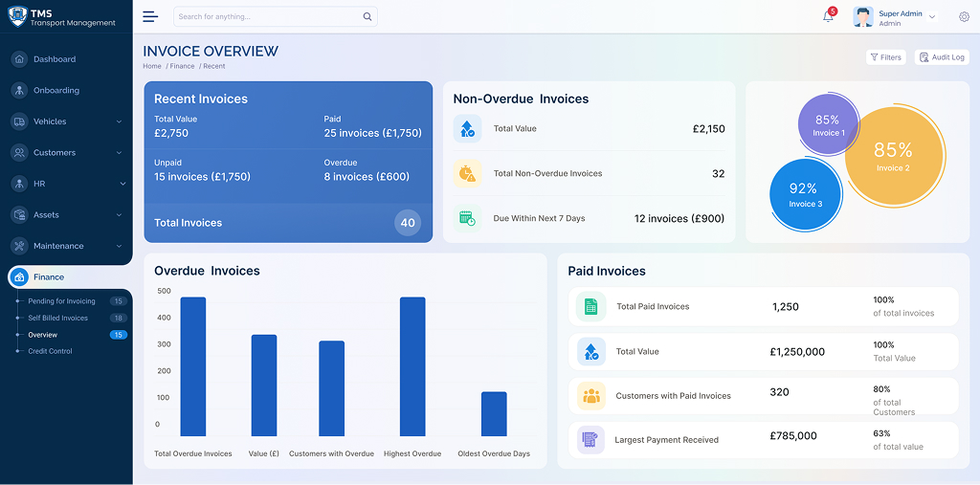Select Pending for Invoicing submenu item
Viewport: 980px width, 485px height.
(x=61, y=301)
